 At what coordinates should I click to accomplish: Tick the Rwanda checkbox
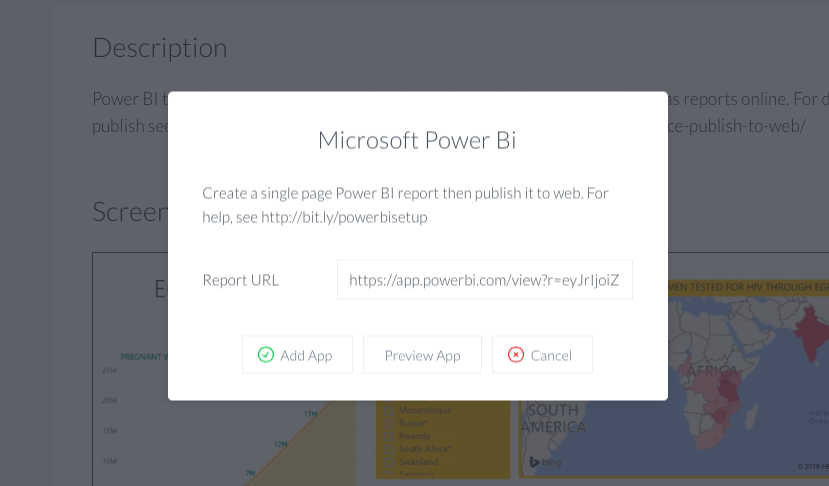(389, 436)
